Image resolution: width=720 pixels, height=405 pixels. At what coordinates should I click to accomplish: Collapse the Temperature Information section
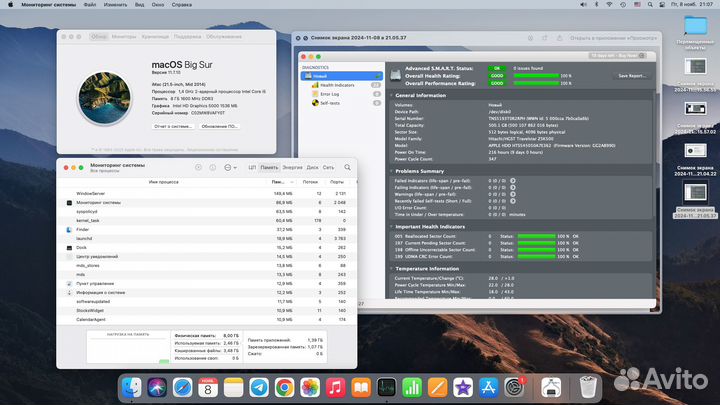392,269
